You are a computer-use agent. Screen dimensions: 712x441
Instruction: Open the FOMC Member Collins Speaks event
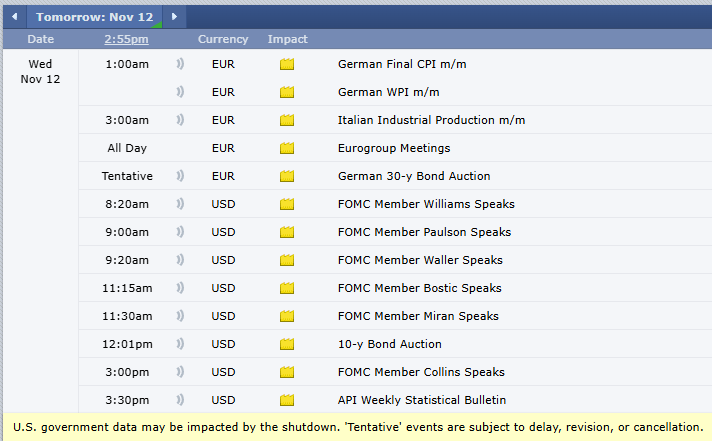(421, 372)
